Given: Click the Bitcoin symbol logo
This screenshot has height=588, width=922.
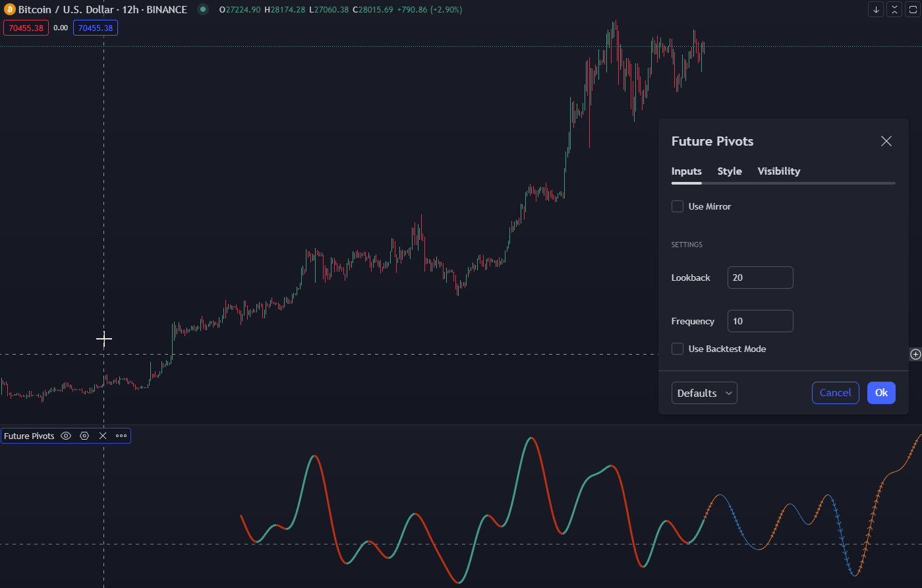Looking at the screenshot, I should [9, 10].
